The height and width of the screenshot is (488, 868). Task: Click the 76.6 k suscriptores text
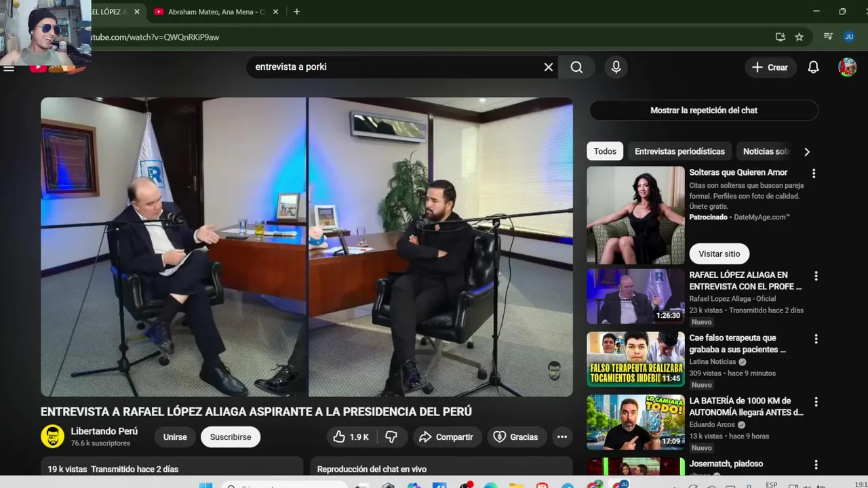(x=100, y=443)
